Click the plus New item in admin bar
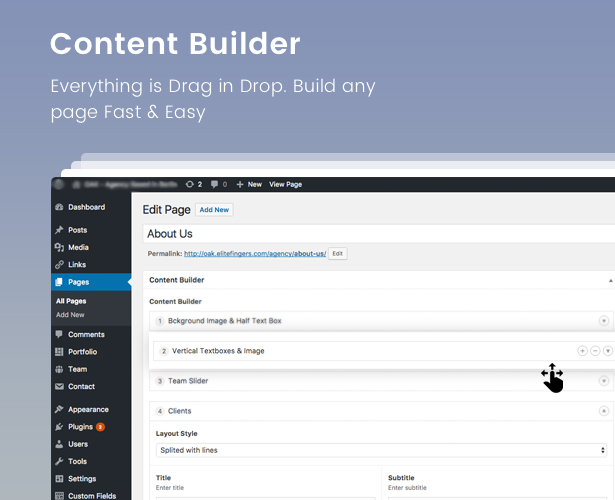Viewport: 615px width, 500px height. point(249,184)
